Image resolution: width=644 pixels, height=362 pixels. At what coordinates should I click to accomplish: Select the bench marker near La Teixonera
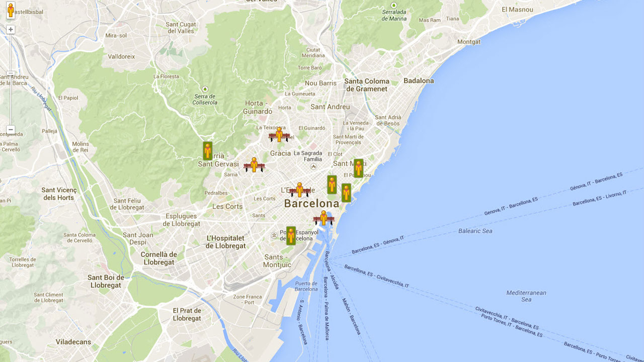(x=279, y=135)
